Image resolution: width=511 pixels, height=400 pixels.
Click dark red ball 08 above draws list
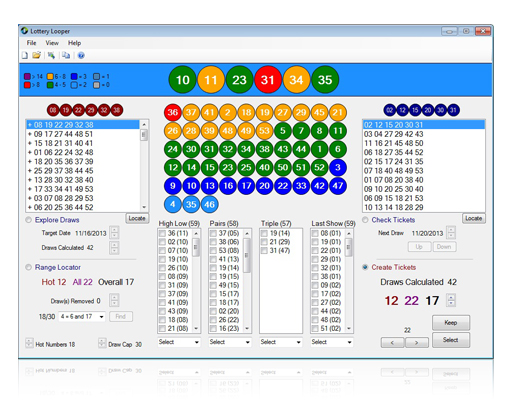tap(53, 110)
